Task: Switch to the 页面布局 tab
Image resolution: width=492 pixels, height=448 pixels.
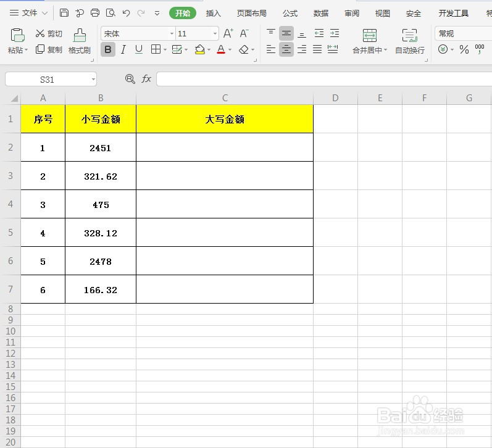Action: [252, 13]
